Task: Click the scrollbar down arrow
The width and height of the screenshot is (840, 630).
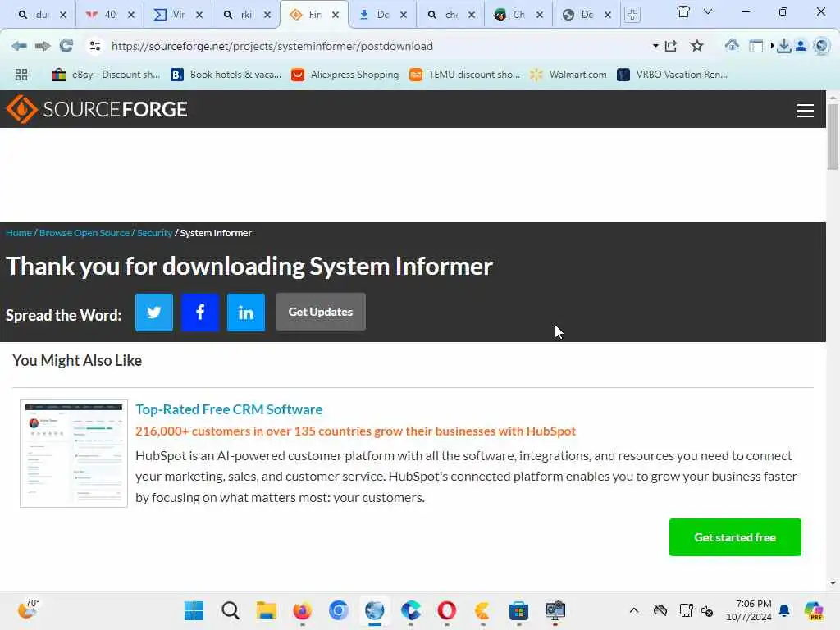Action: click(x=833, y=583)
